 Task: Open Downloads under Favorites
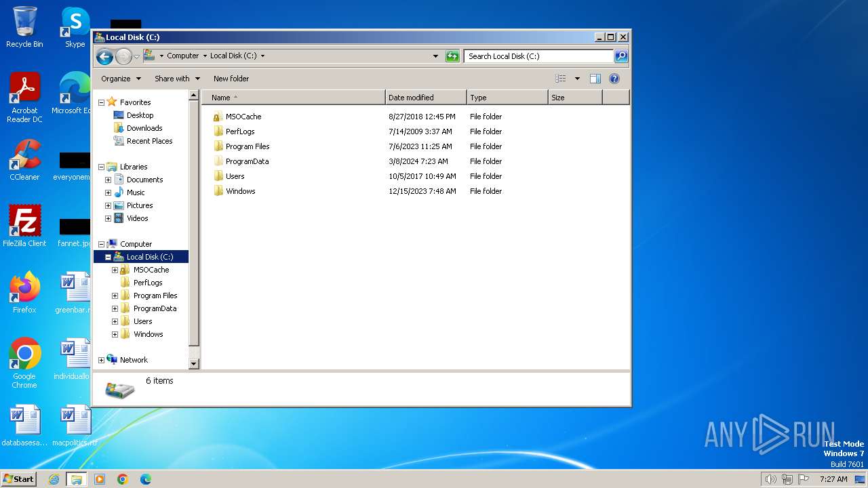(144, 128)
